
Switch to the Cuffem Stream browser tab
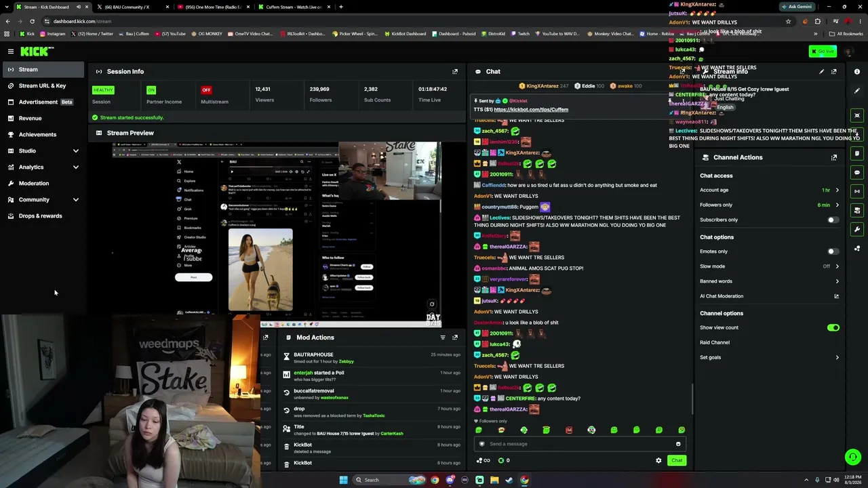(294, 7)
